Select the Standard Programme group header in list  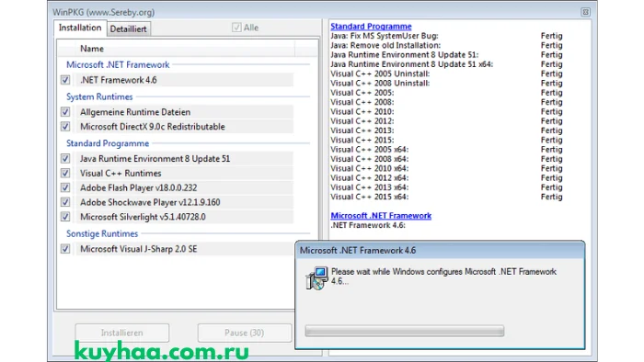pos(108,143)
